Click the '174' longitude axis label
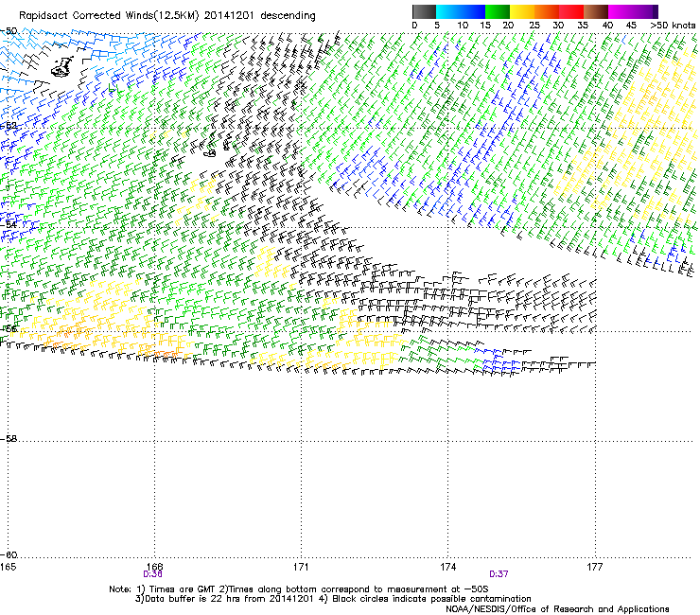The width and height of the screenshot is (700, 615). pos(447,567)
